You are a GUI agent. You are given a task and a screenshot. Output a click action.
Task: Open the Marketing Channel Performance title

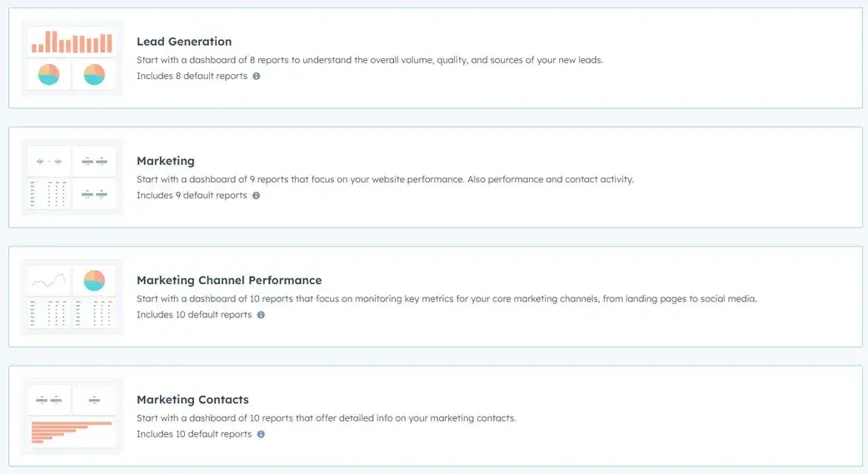[x=229, y=280]
